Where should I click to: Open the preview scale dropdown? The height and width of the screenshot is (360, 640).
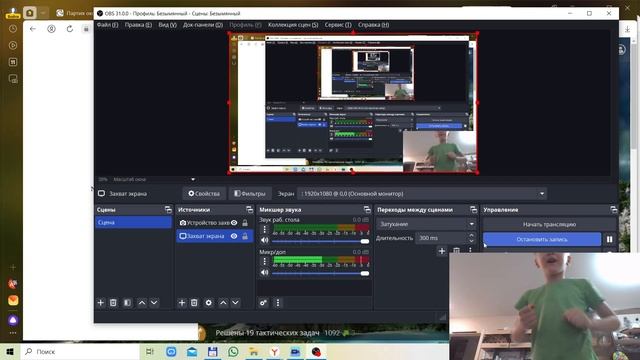click(193, 179)
